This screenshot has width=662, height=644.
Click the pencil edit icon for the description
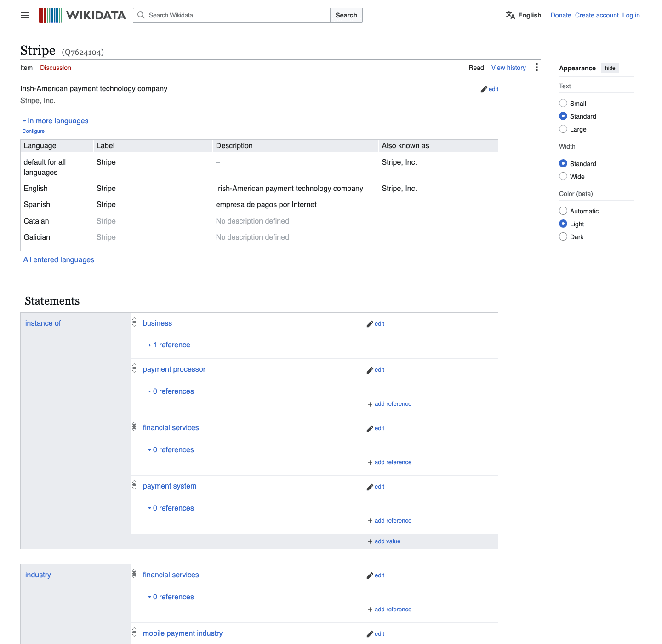484,89
